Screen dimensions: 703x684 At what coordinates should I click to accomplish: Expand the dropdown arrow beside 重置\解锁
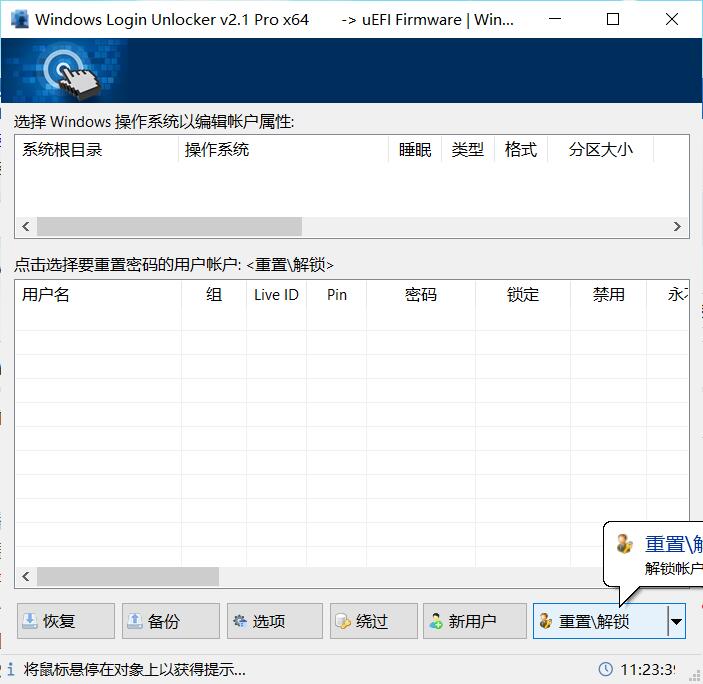coord(676,621)
